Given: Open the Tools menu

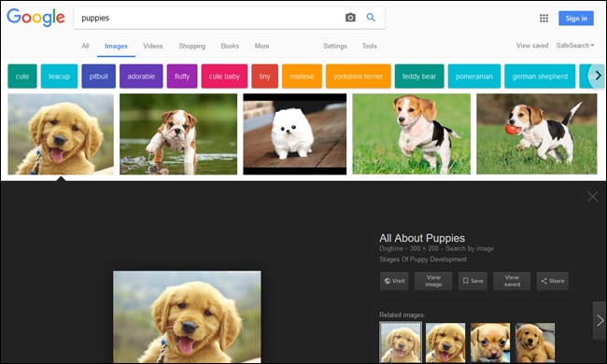Looking at the screenshot, I should click(369, 46).
